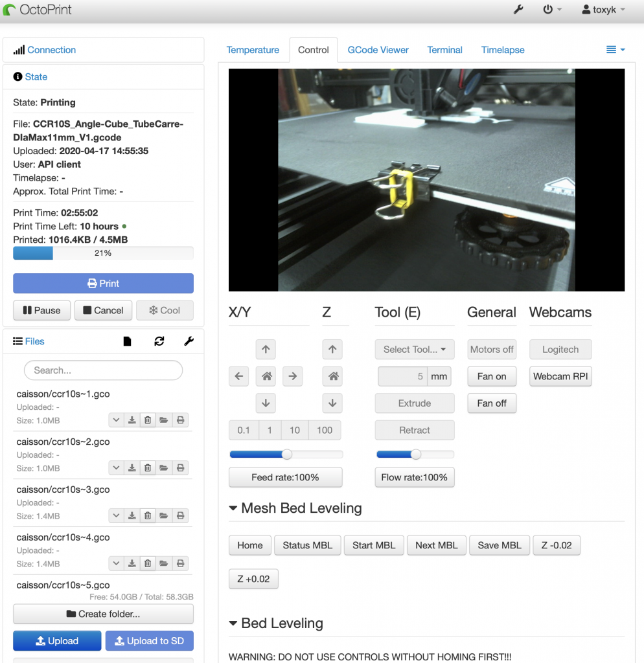Switch webcam view to Webcam RPI
The width and height of the screenshot is (644, 663).
pos(560,376)
